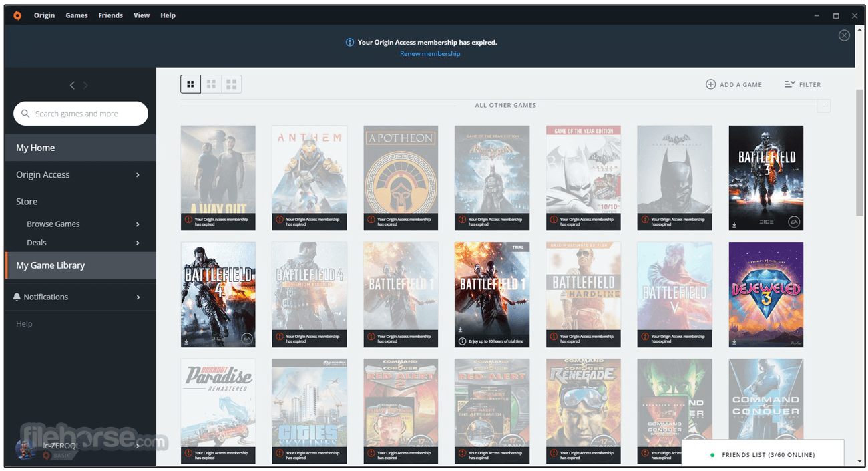Click download icon on Battlefield 1 Trial
This screenshot has height=471, width=868.
(461, 329)
